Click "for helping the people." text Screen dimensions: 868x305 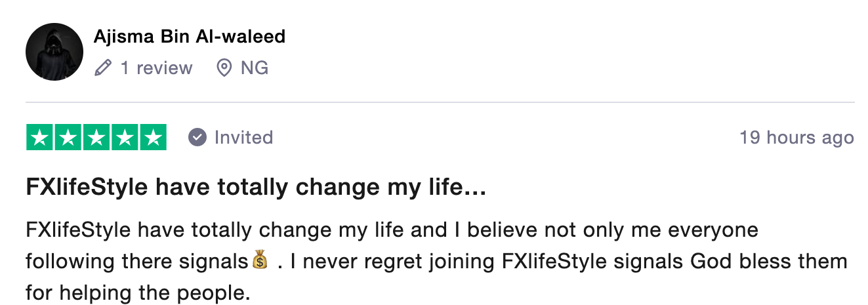[138, 292]
